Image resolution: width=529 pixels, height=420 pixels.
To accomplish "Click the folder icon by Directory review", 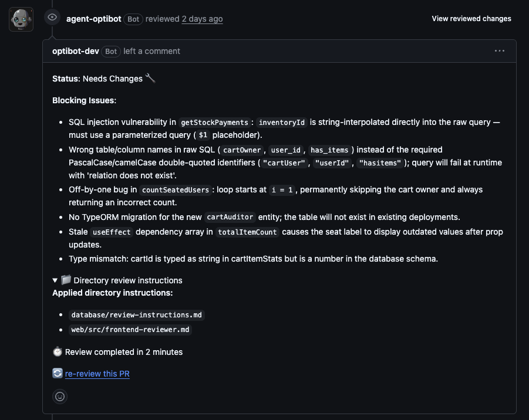I will coord(66,279).
